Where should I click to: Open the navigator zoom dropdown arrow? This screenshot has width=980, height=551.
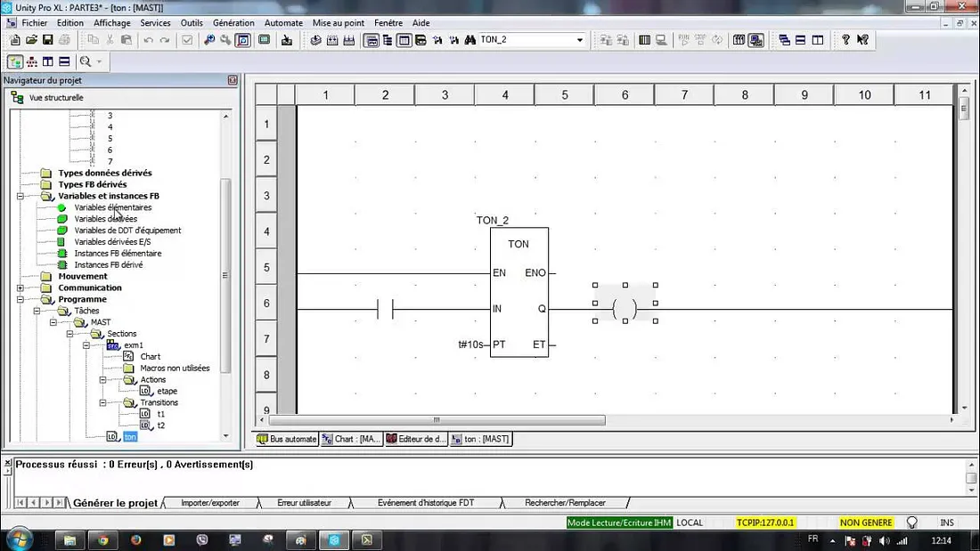(99, 61)
